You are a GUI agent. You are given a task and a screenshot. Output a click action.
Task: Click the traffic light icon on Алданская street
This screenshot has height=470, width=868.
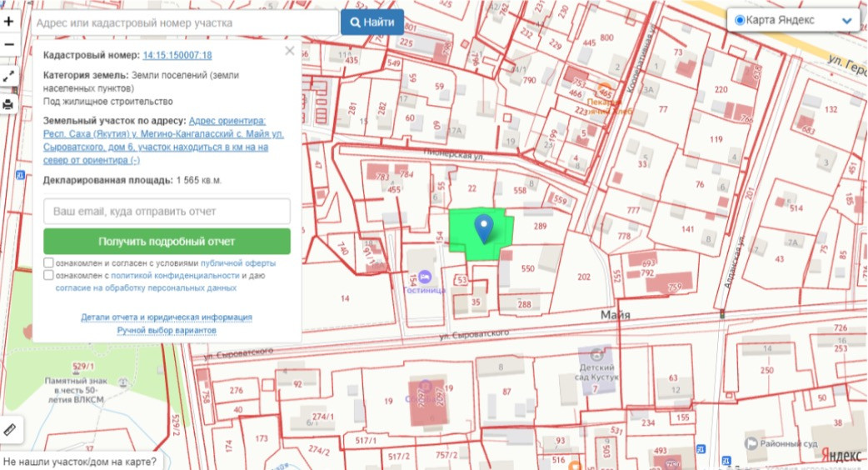(722, 314)
